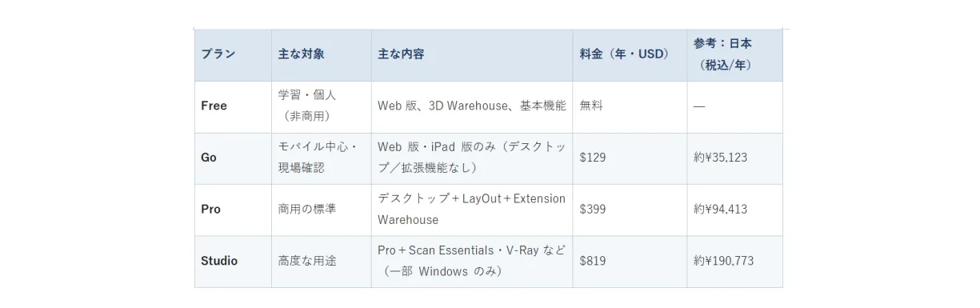Select the Studio plan name cell

[233, 262]
